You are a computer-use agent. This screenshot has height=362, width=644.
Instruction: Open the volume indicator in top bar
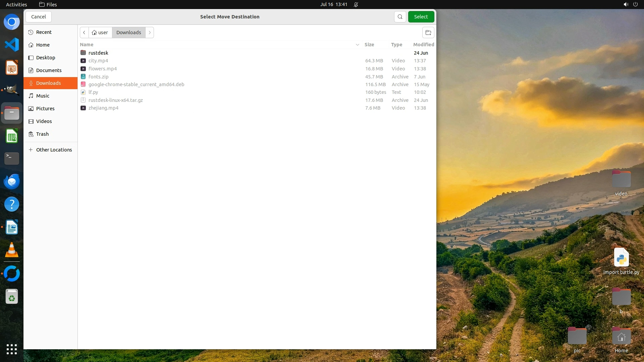[x=626, y=4]
